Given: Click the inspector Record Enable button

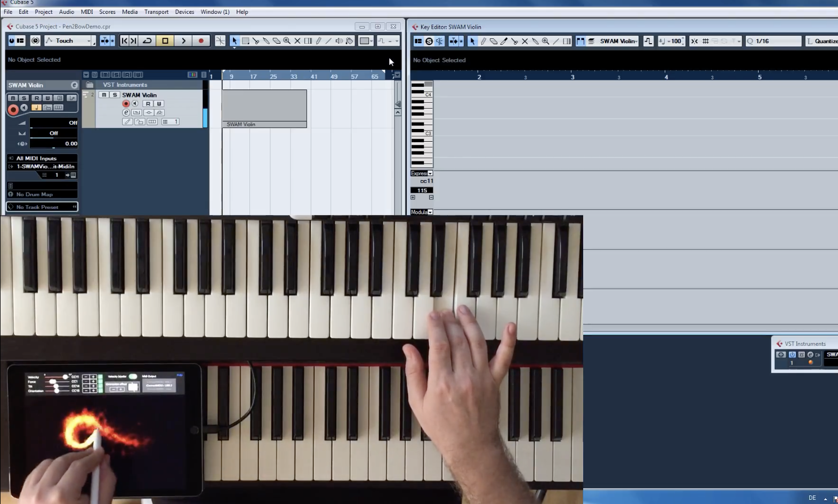Looking at the screenshot, I should click(x=13, y=109).
